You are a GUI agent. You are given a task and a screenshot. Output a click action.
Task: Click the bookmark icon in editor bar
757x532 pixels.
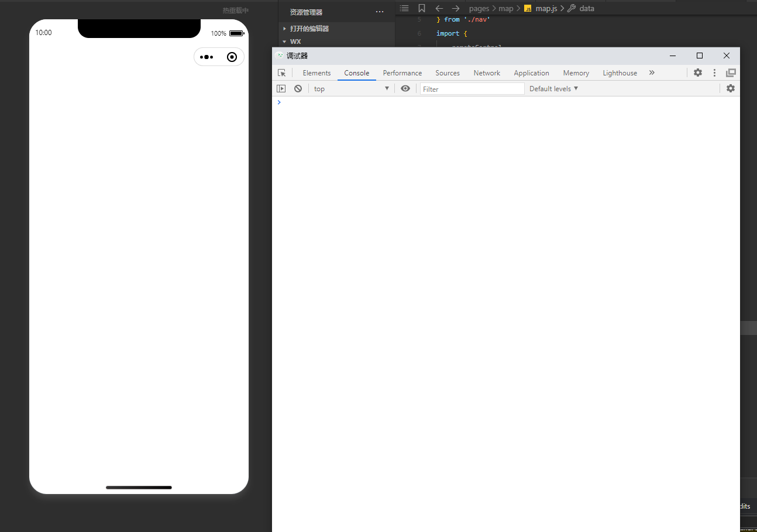click(x=422, y=8)
